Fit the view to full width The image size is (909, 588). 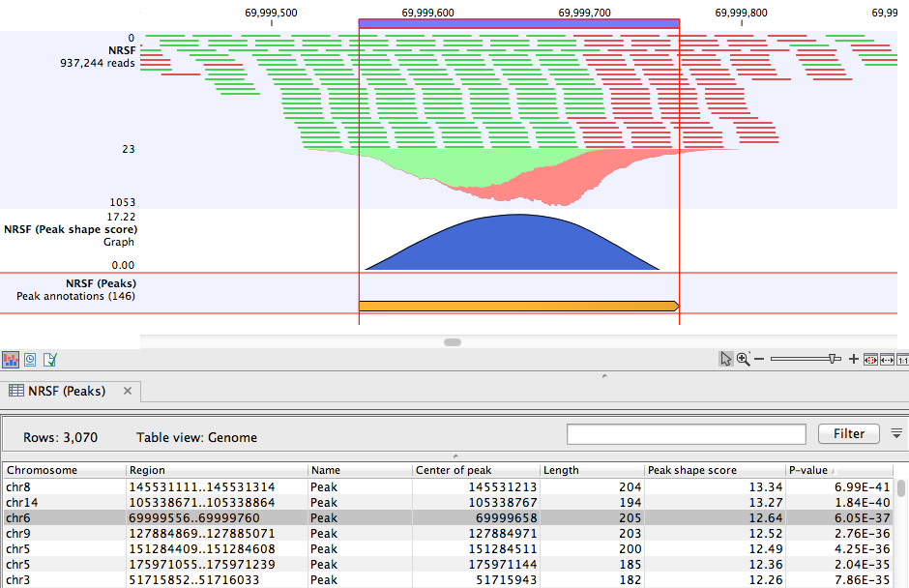coord(886,359)
